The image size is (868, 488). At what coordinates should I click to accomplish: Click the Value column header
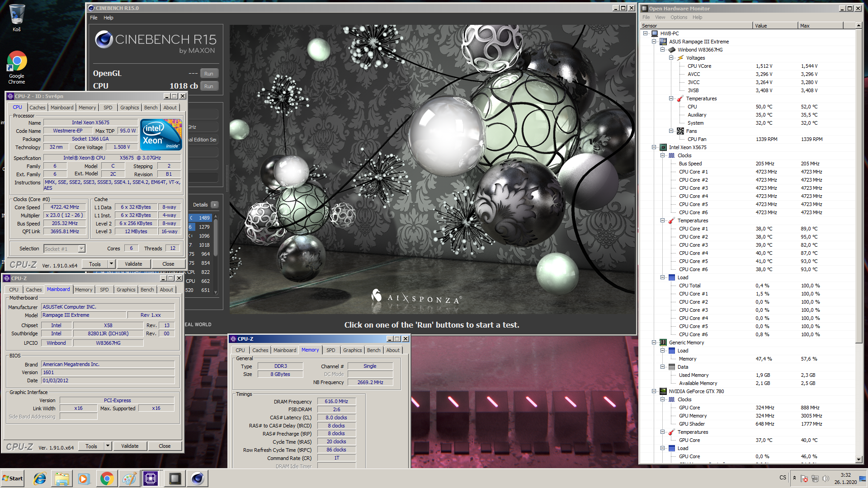coord(775,26)
